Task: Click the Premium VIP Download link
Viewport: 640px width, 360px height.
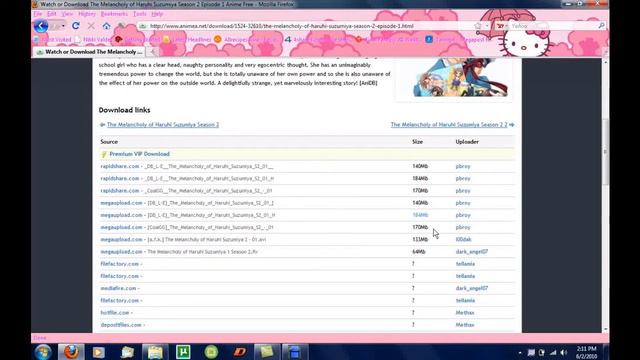Action: (x=139, y=154)
